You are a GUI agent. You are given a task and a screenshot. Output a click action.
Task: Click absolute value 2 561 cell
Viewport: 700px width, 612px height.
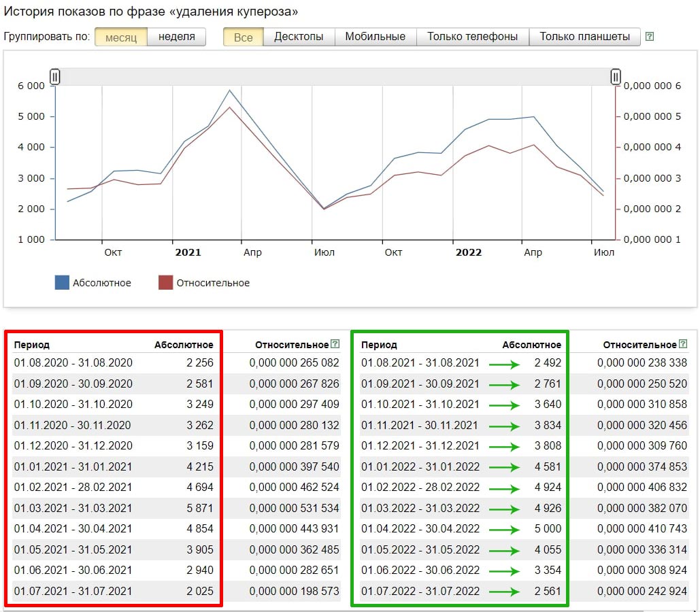[548, 591]
